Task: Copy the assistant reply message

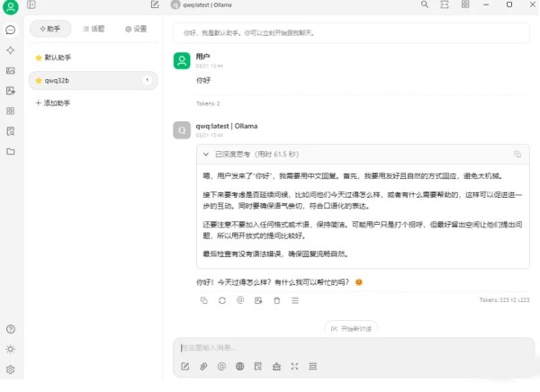Action: click(x=204, y=300)
